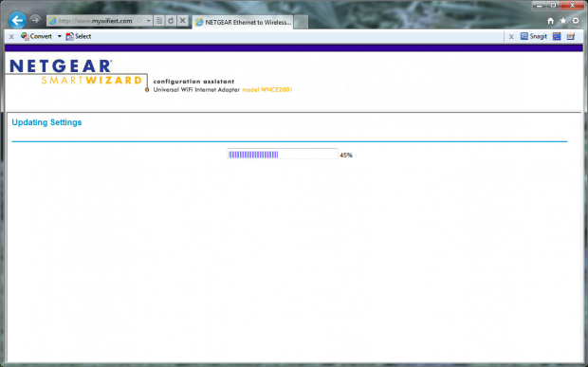
Task: Click the Snagit editor icon at toolbar end
Action: (571, 36)
